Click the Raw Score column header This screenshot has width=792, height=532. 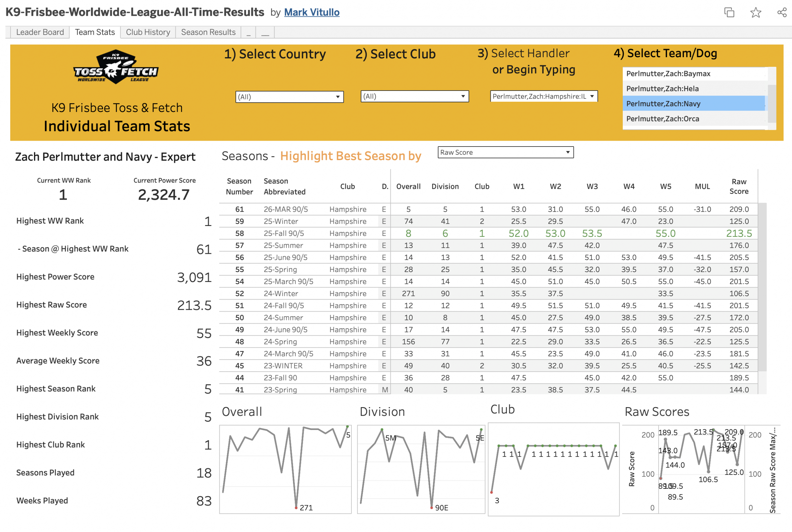[x=738, y=186]
